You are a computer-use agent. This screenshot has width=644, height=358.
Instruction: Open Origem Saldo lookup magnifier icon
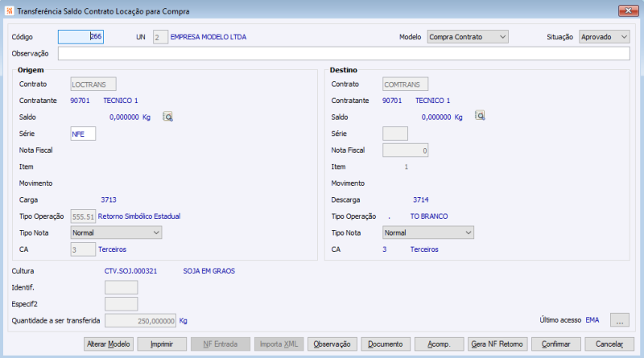(167, 117)
